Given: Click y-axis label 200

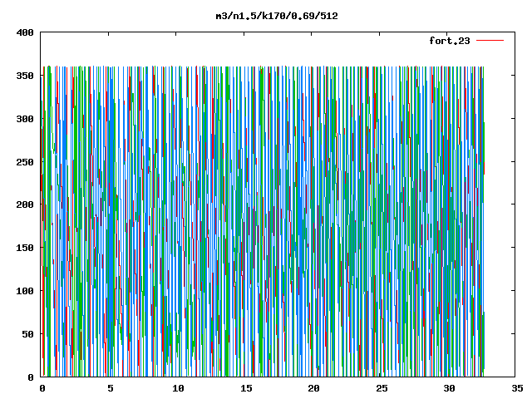Looking at the screenshot, I should 25,204.
